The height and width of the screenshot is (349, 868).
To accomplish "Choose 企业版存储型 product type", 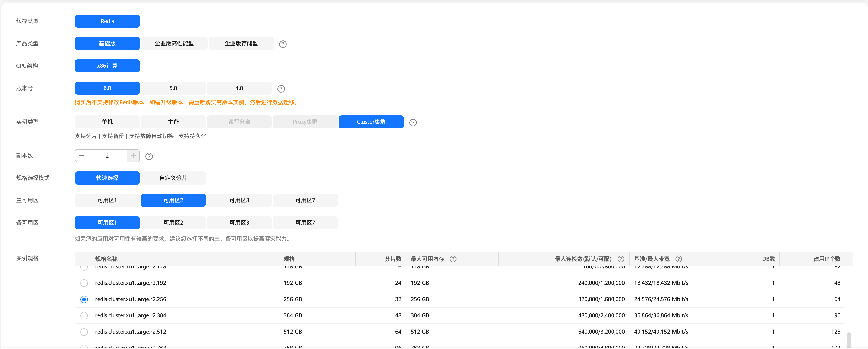I will click(x=241, y=44).
